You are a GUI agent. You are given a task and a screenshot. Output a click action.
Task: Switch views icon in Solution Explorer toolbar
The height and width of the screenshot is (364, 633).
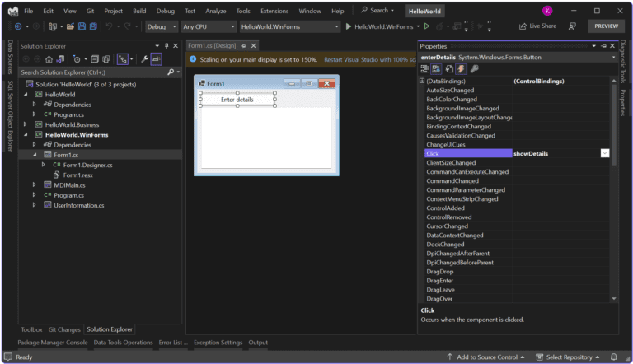pyautogui.click(x=60, y=59)
